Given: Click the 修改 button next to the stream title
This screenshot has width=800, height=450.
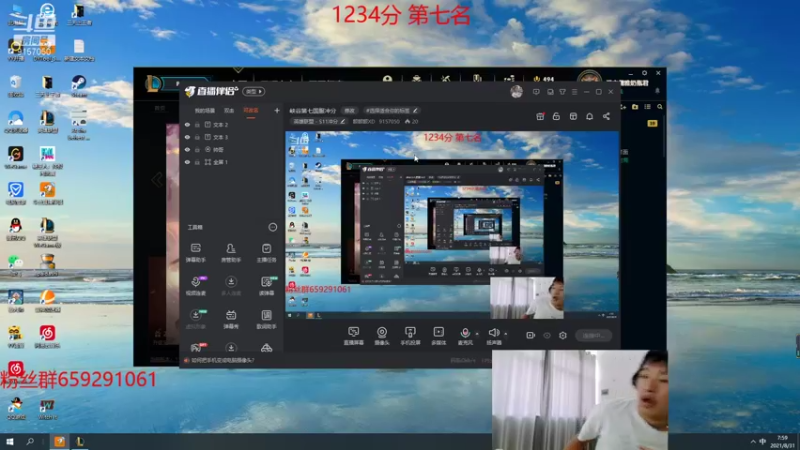Looking at the screenshot, I should pyautogui.click(x=349, y=110).
